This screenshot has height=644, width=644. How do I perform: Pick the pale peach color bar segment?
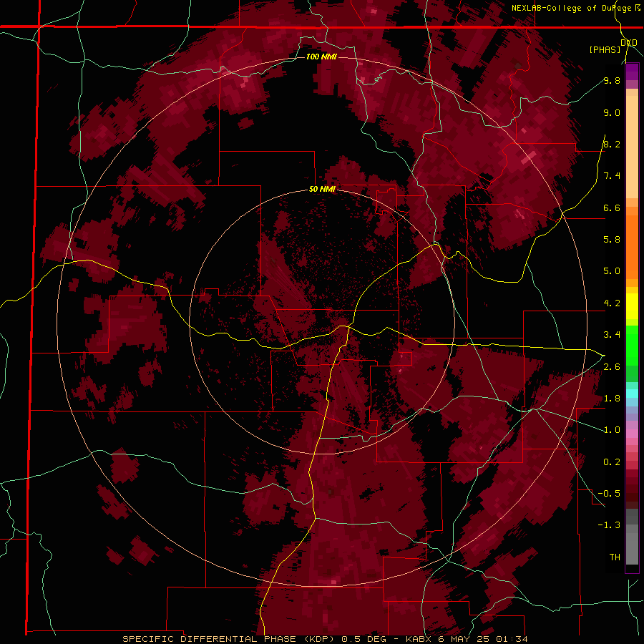coord(632,147)
